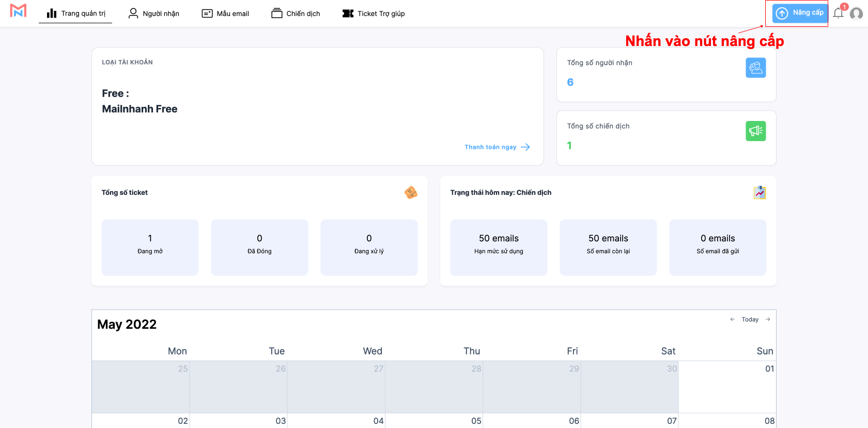Select the Đang mở ticket card

[150, 247]
